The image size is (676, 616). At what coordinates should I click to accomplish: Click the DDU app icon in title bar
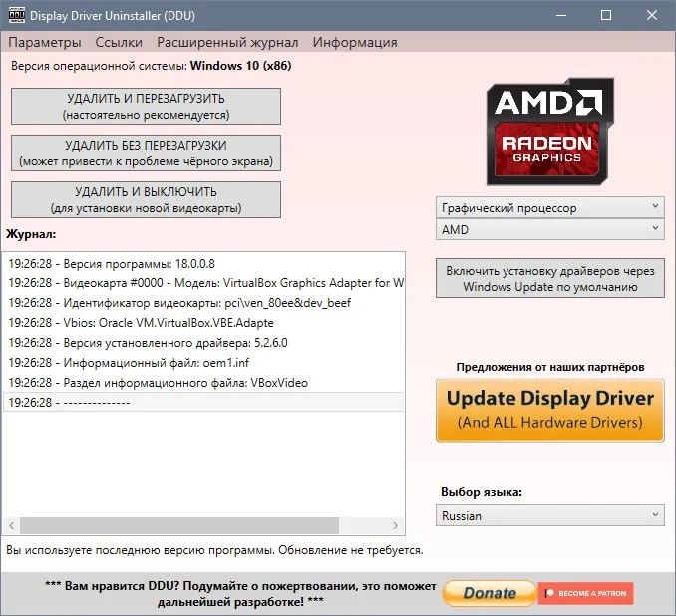tap(17, 15)
